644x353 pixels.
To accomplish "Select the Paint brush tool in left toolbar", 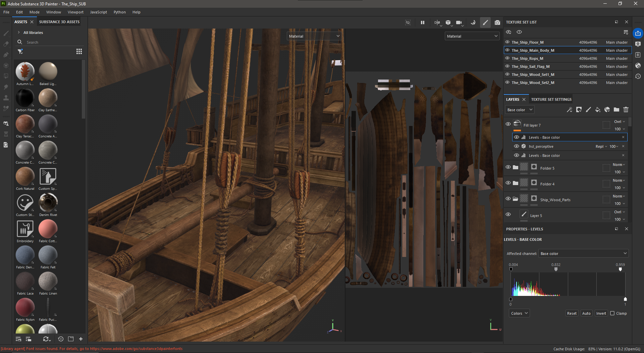I will tap(6, 33).
